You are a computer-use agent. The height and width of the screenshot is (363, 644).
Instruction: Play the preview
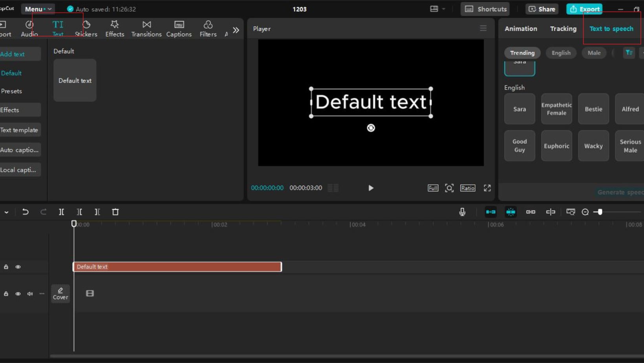[x=371, y=188]
